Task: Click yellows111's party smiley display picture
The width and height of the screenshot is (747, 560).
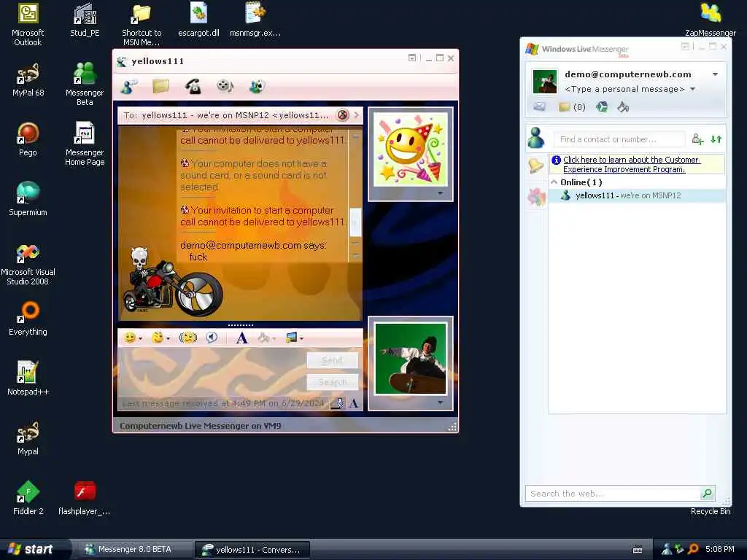Action: pos(410,149)
